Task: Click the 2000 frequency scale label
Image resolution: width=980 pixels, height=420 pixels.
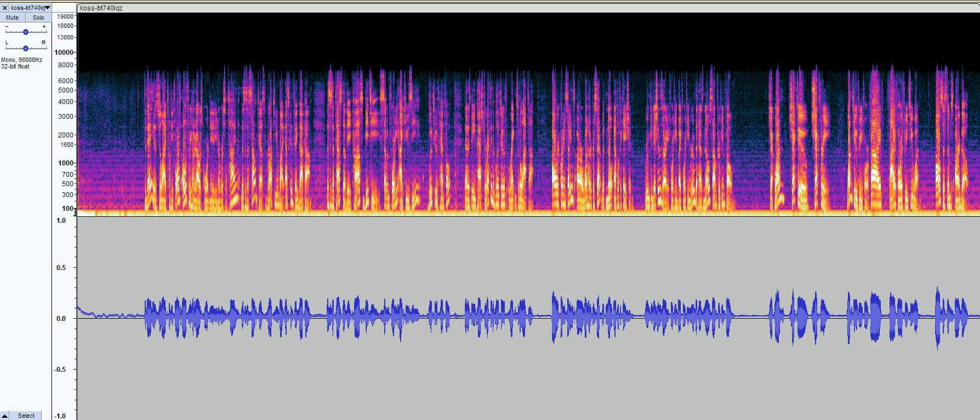Action: tap(66, 135)
